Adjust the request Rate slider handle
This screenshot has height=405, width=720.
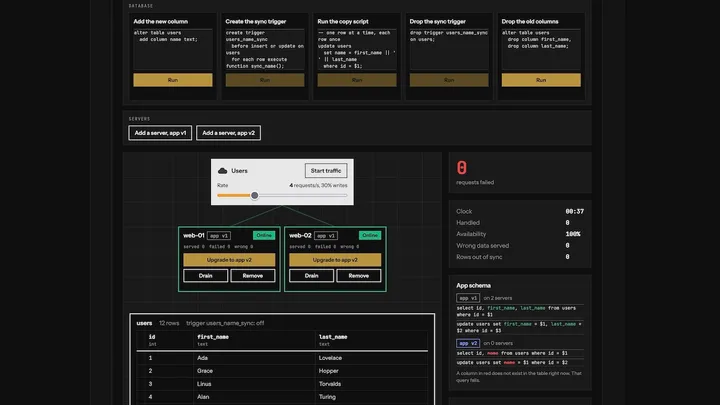(254, 196)
